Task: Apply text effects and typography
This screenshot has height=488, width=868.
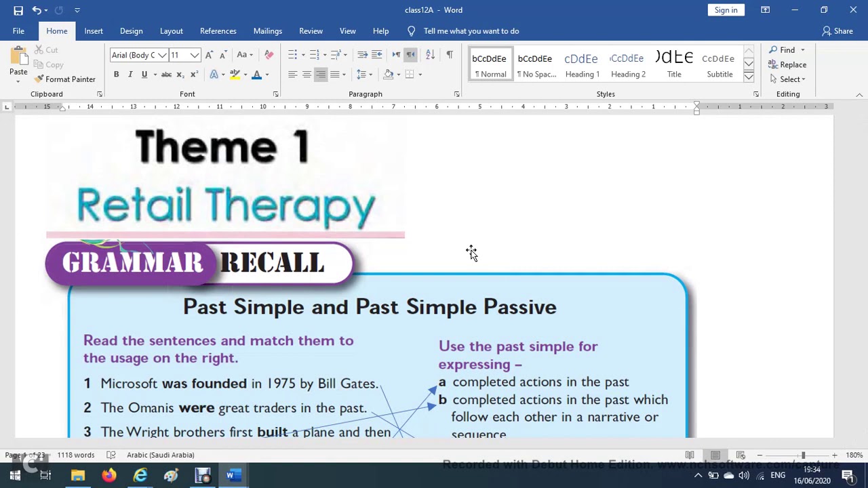Action: click(214, 75)
